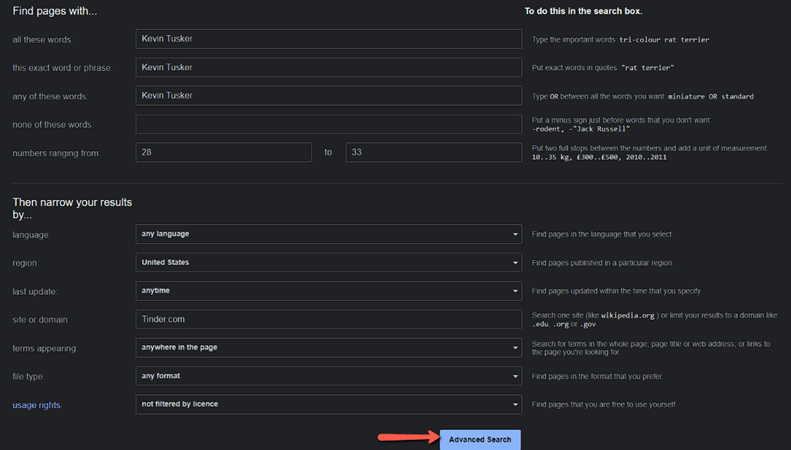Viewport: 791px width, 450px height.
Task: Click the usage rights dropdown arrow
Action: (x=515, y=404)
